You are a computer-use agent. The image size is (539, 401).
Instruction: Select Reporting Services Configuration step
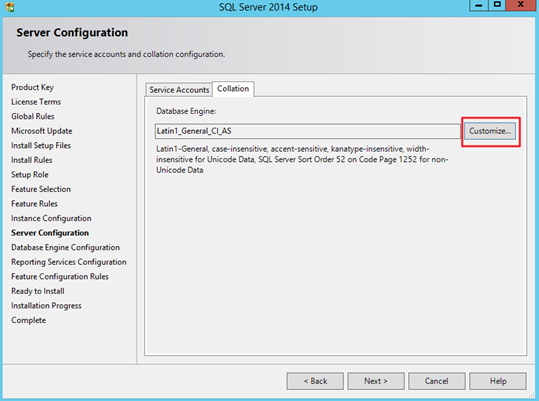point(69,262)
